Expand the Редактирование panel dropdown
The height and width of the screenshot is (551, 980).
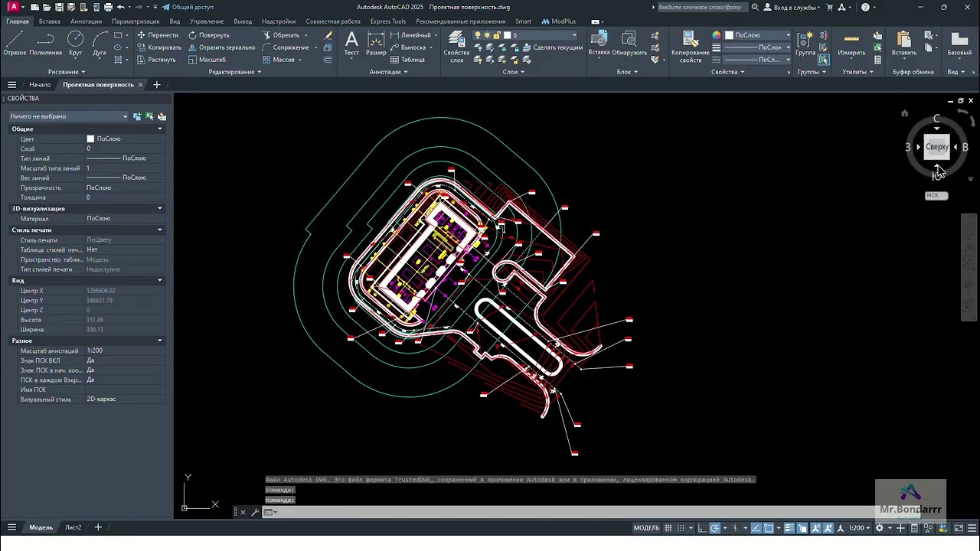[235, 72]
